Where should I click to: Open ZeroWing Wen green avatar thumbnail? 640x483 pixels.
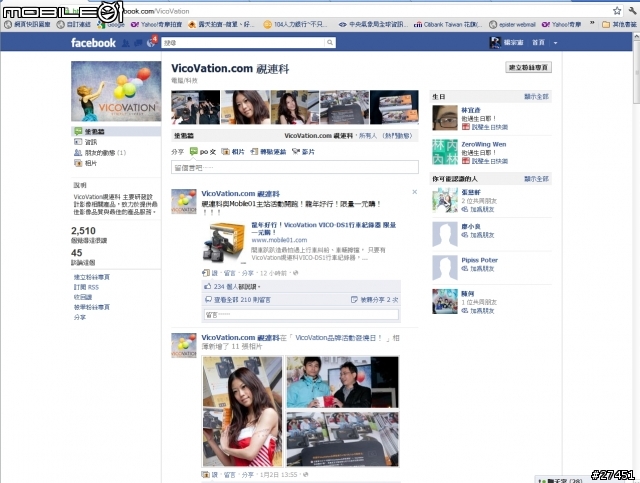point(445,151)
